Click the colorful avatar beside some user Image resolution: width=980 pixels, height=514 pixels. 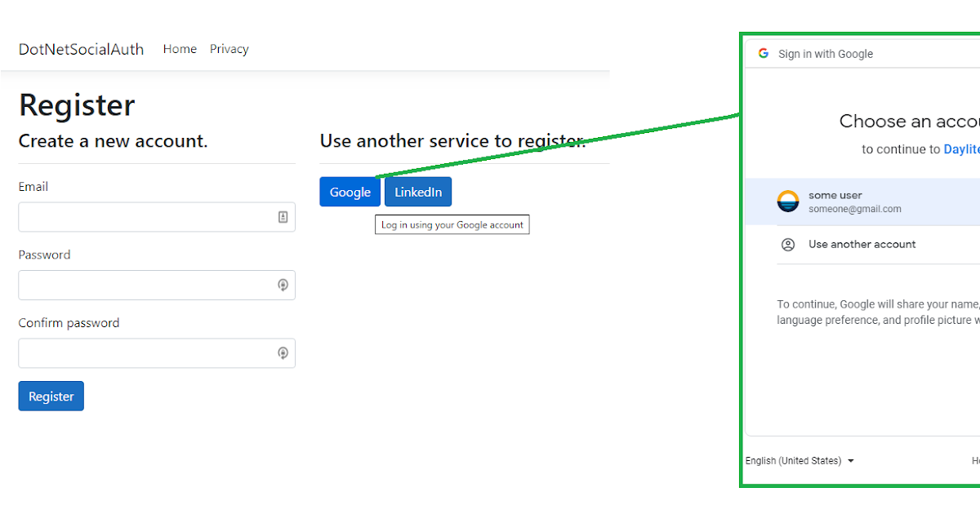[x=787, y=201]
